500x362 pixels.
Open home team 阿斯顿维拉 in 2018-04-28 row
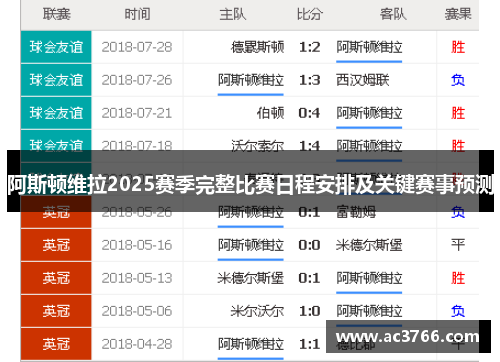coord(251,344)
